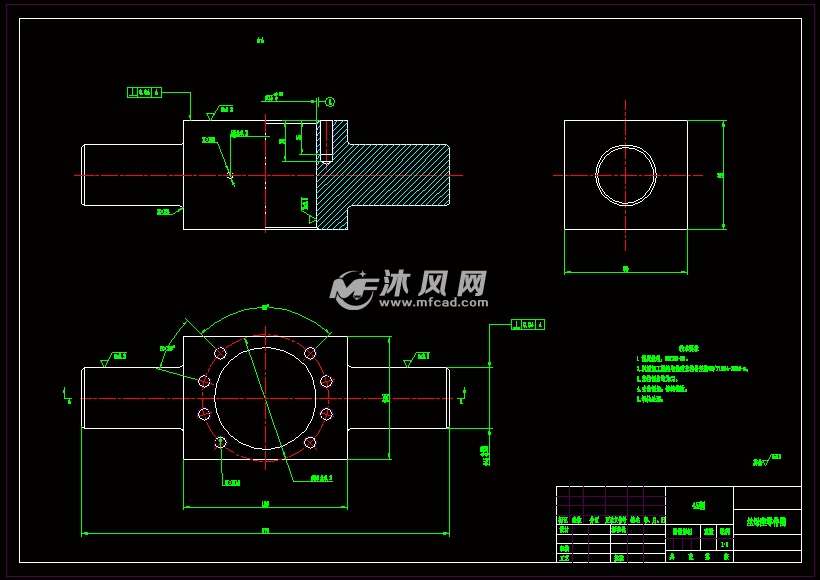The width and height of the screenshot is (820, 580).
Task: Select the 45钢 material cell in title block
Action: click(700, 507)
